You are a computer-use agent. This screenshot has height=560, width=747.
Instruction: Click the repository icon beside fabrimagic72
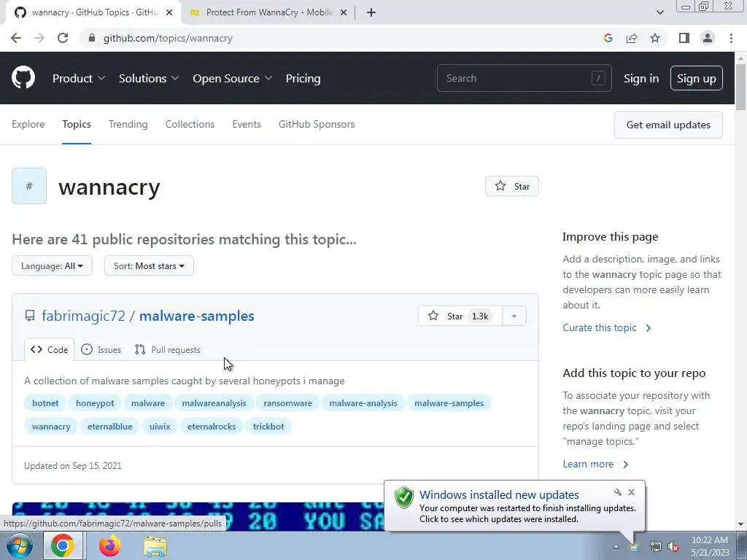pyautogui.click(x=30, y=316)
